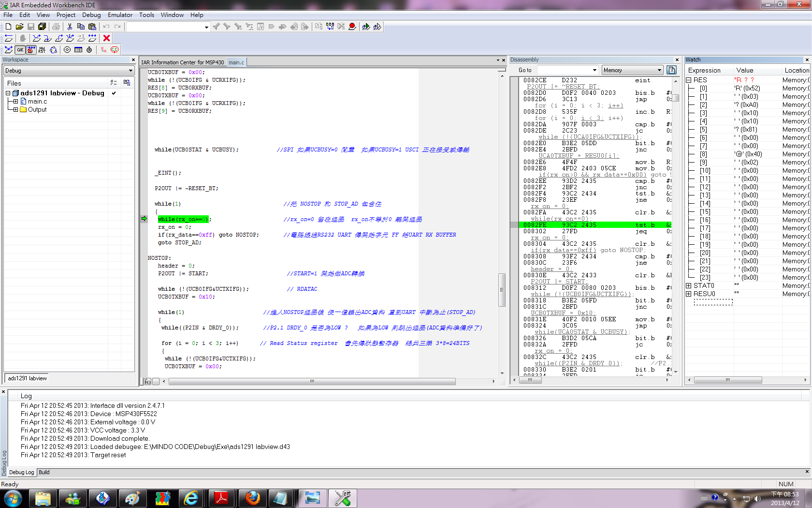Viewport: 812px width, 508px height.
Task: Create a new document from the toolbar
Action: click(x=8, y=27)
